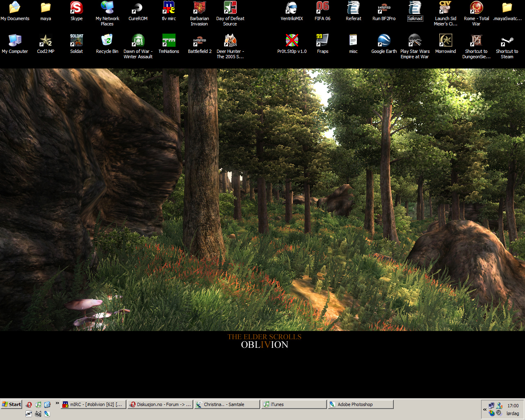Switch to Diskusjon.no Forum taskbar button
This screenshot has height=420, width=525.
coord(160,404)
